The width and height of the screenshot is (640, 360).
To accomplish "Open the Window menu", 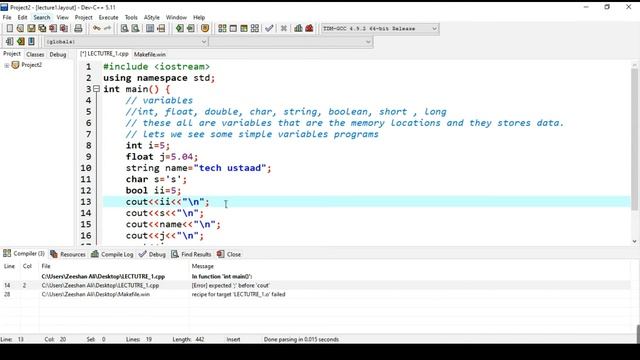I will coord(176,17).
